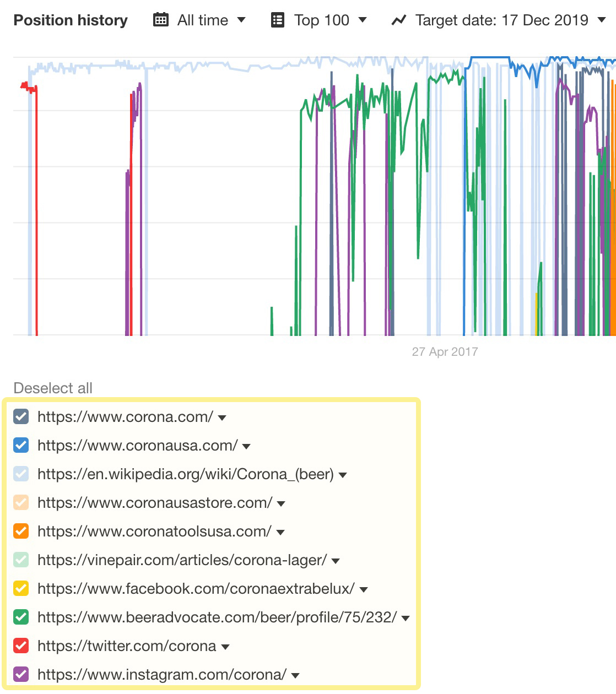Click the 27 Apr 2017 axis date label

445,352
